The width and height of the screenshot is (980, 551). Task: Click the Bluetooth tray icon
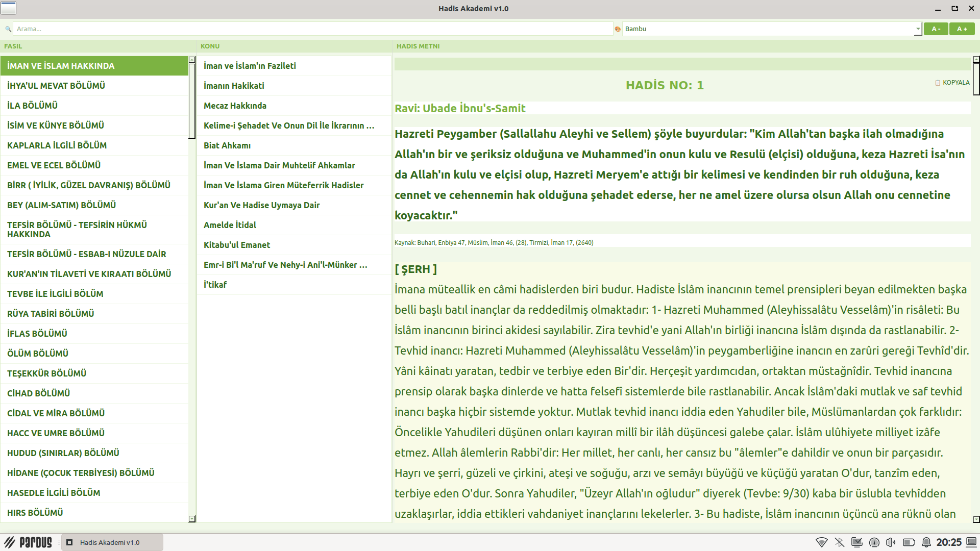click(839, 542)
